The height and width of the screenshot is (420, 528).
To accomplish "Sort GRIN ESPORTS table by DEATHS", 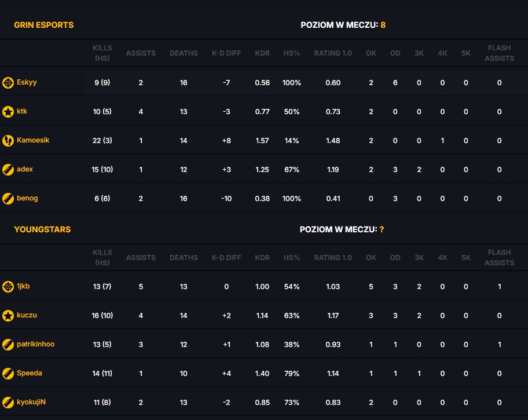I will click(184, 53).
